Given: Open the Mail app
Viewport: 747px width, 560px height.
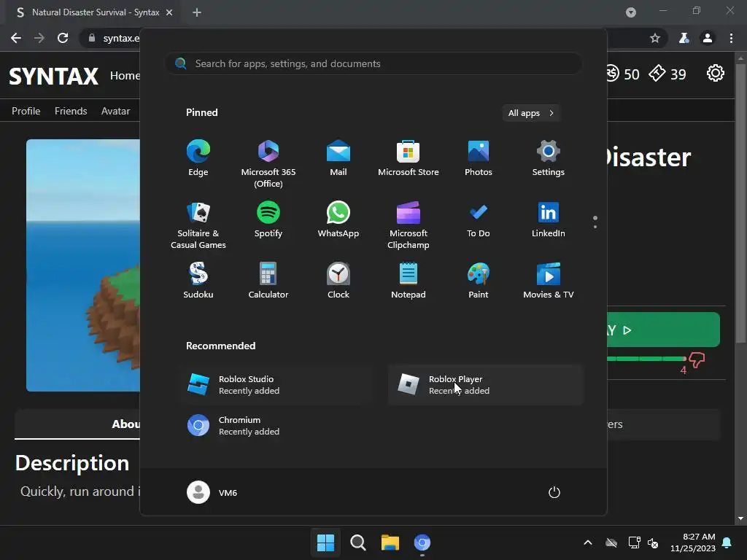Looking at the screenshot, I should click(x=338, y=158).
